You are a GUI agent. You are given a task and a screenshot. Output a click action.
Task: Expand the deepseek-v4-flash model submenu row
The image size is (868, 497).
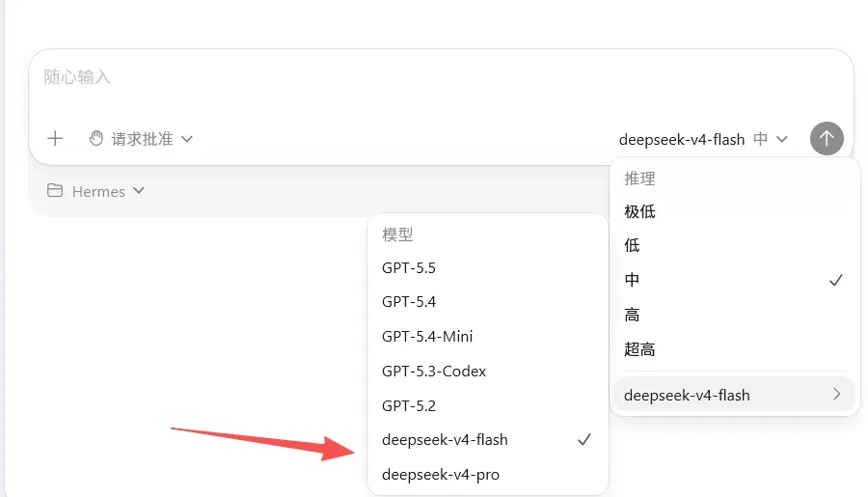pyautogui.click(x=734, y=395)
